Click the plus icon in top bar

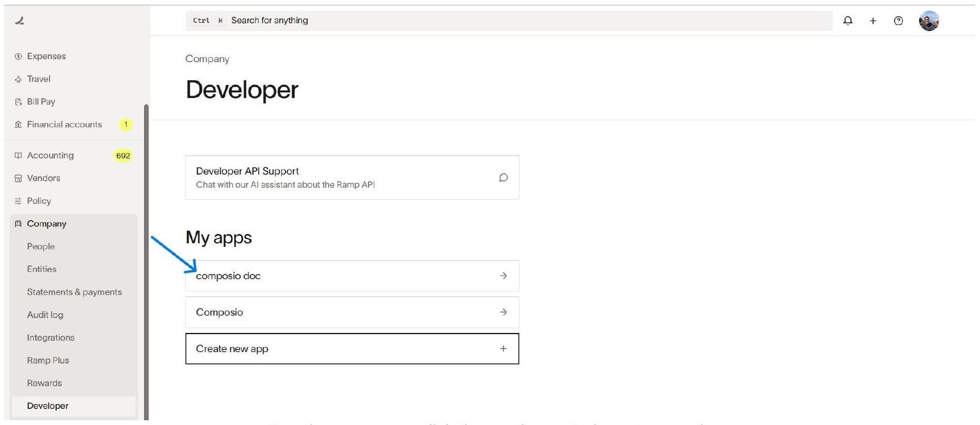[873, 21]
